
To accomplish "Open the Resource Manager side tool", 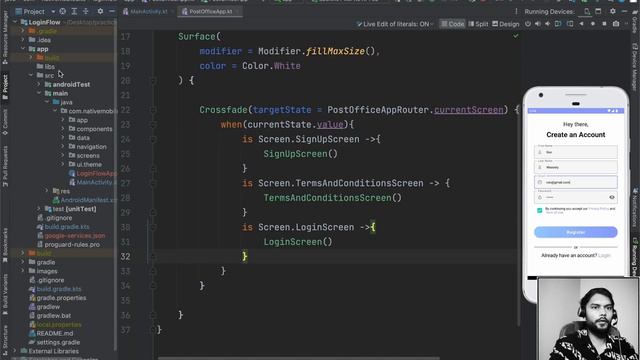I will (x=5, y=38).
